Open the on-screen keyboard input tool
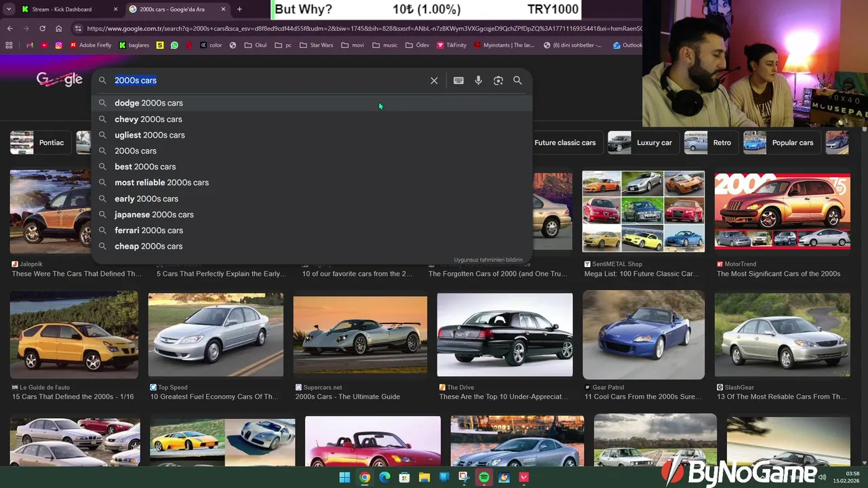This screenshot has height=488, width=868. 458,81
